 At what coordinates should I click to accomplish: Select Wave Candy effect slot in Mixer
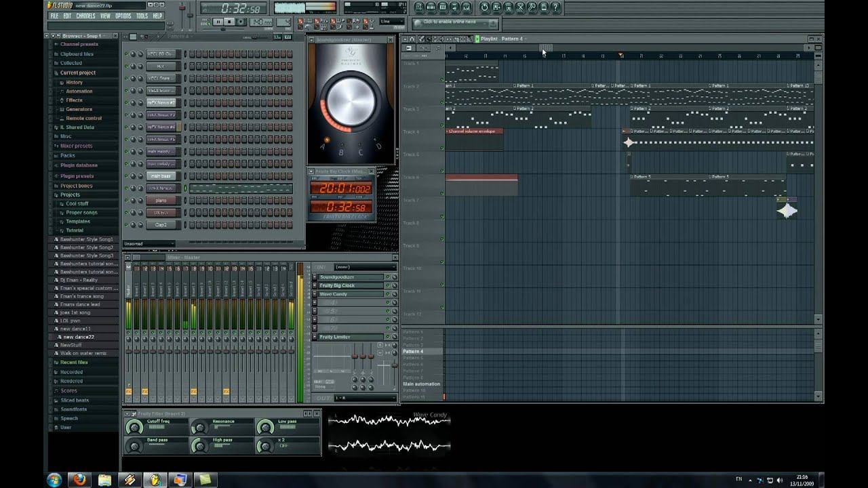point(350,294)
